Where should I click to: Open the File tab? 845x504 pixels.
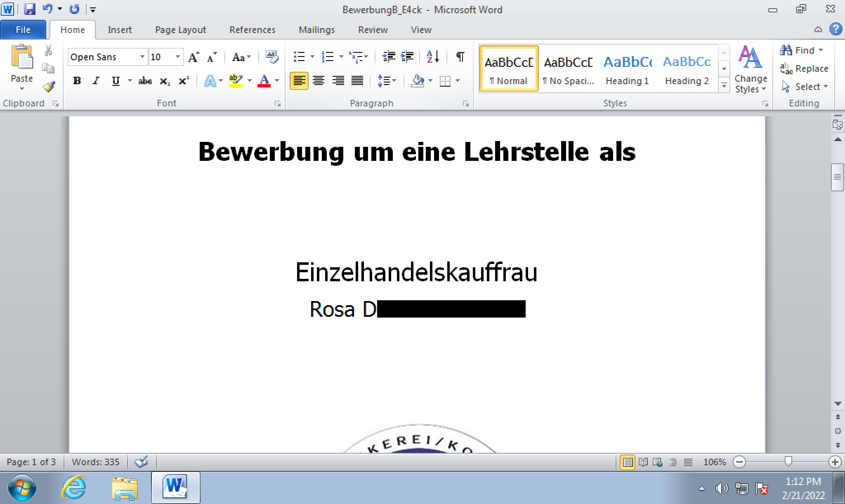[x=23, y=30]
